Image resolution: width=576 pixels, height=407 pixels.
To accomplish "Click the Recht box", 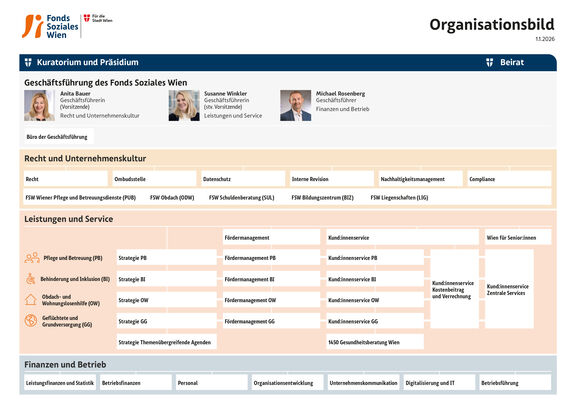I will tap(66, 179).
